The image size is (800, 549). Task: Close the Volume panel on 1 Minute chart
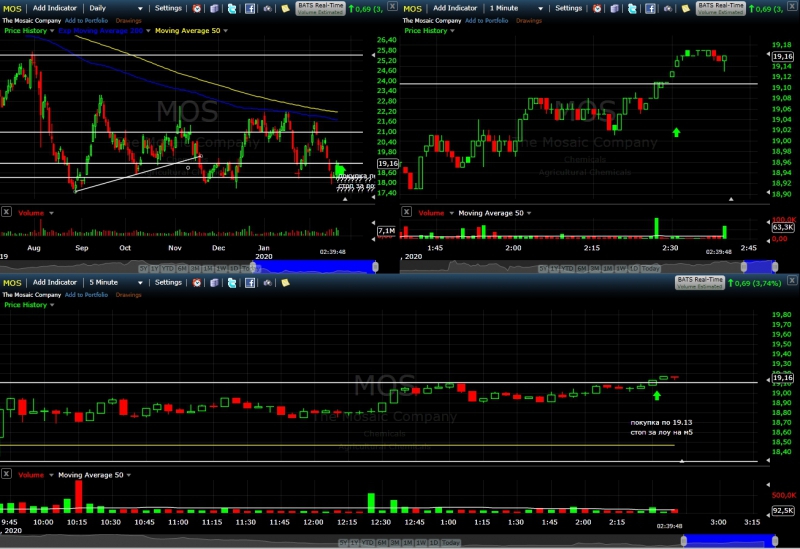[x=406, y=212]
